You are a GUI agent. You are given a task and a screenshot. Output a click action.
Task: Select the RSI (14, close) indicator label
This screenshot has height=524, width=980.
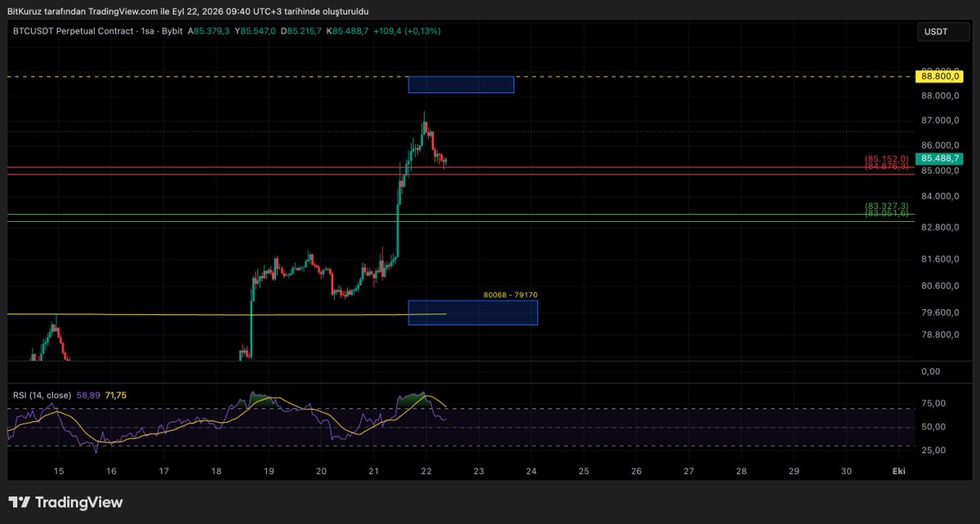tap(42, 395)
